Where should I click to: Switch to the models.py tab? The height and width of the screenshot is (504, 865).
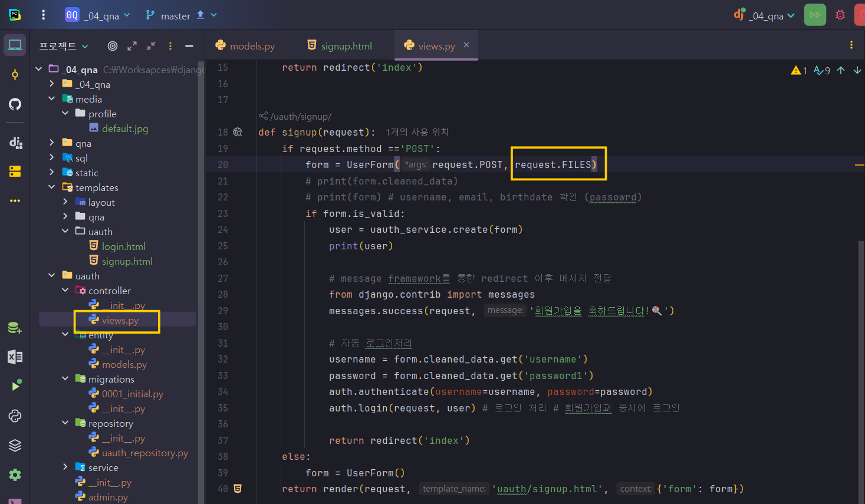coord(245,45)
